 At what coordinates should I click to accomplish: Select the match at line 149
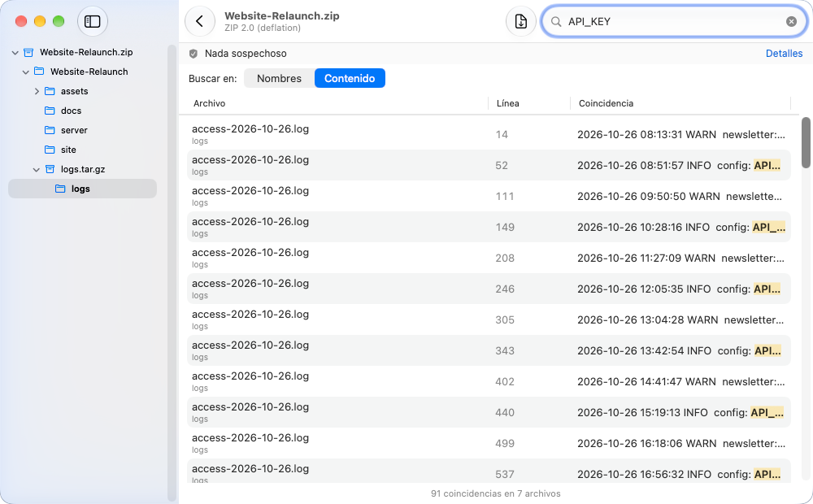pyautogui.click(x=489, y=227)
